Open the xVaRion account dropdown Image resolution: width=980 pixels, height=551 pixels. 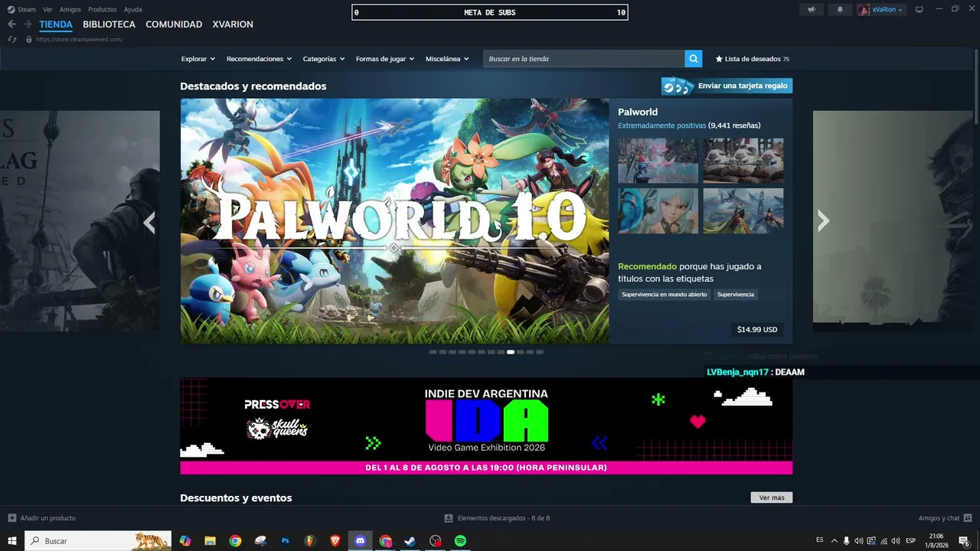pyautogui.click(x=881, y=10)
